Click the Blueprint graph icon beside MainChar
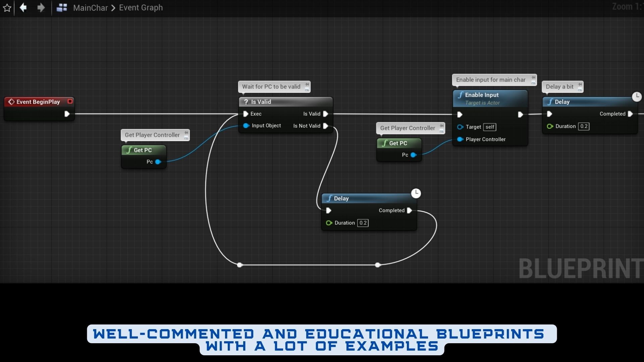Image resolution: width=644 pixels, height=362 pixels. 62,7
